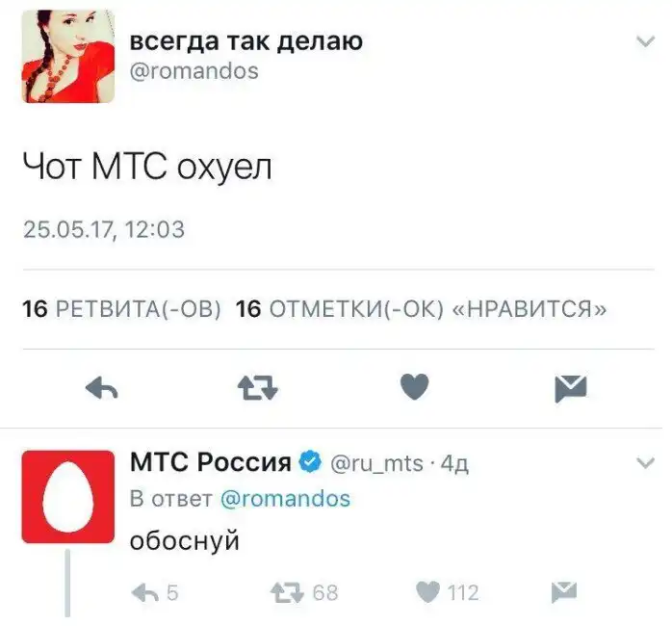Open the @ru_mts handle

(x=377, y=463)
